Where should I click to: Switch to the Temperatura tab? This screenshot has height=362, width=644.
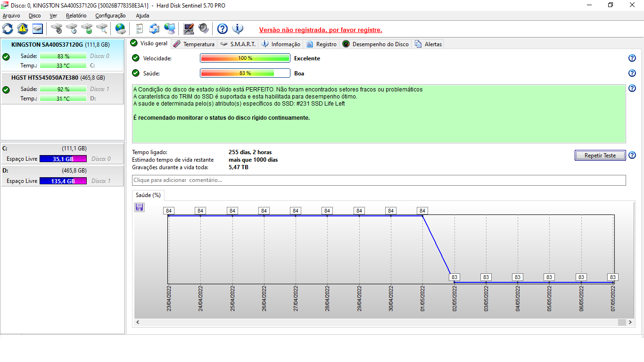tap(194, 44)
